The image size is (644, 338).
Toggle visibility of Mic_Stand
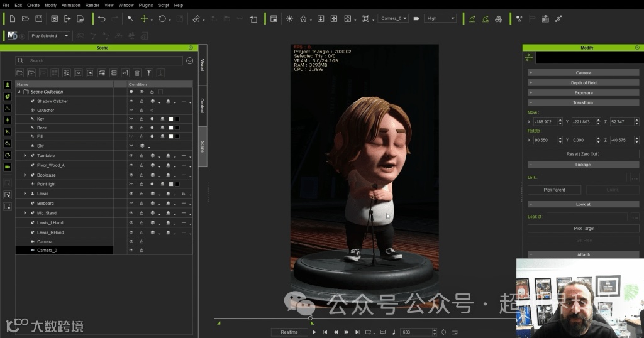(x=131, y=213)
